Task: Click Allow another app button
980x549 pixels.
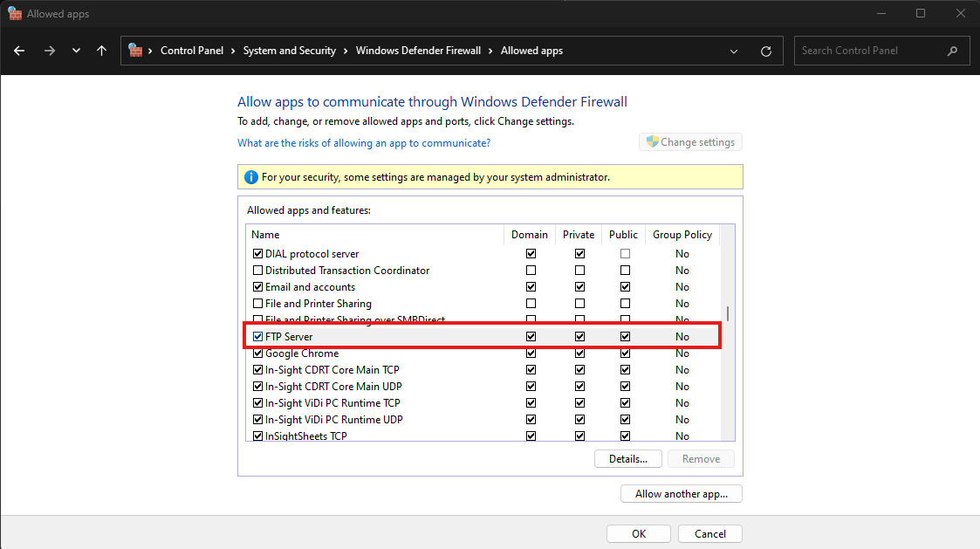Action: pyautogui.click(x=681, y=494)
